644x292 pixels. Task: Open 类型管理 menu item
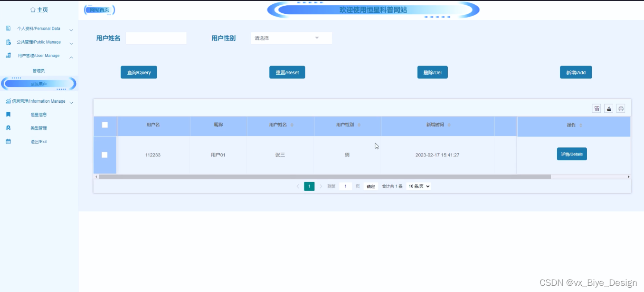(x=39, y=128)
